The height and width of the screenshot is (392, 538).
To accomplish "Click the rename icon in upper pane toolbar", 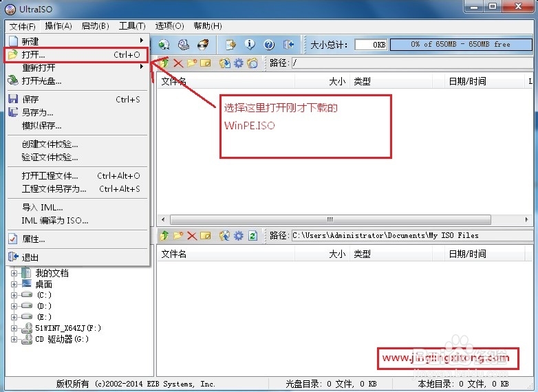I will tap(206, 63).
